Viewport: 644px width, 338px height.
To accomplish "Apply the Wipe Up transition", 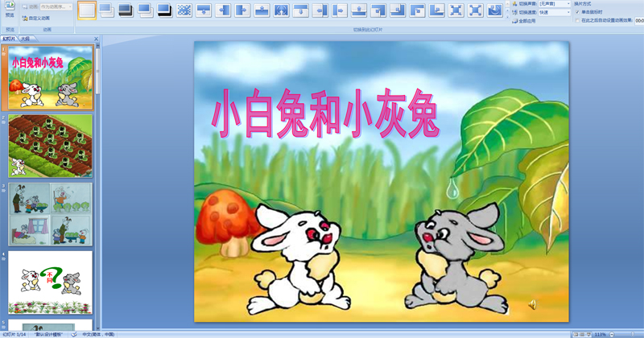I will click(x=262, y=10).
